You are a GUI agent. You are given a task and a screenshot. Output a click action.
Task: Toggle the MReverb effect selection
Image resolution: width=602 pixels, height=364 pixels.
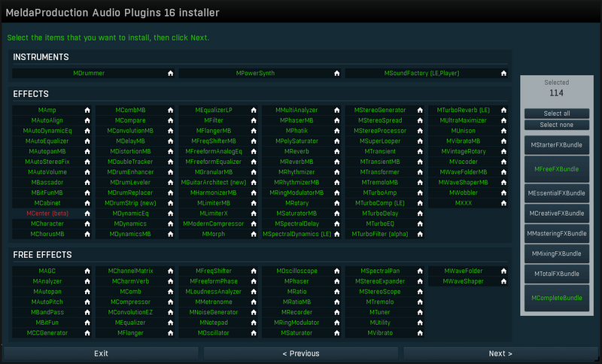coord(296,151)
